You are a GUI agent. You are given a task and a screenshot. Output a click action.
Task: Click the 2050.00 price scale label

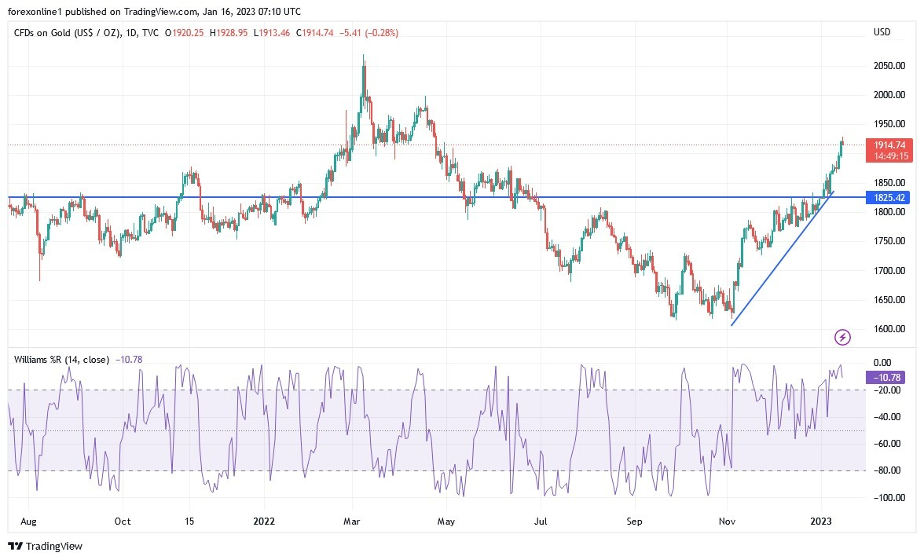[888, 66]
